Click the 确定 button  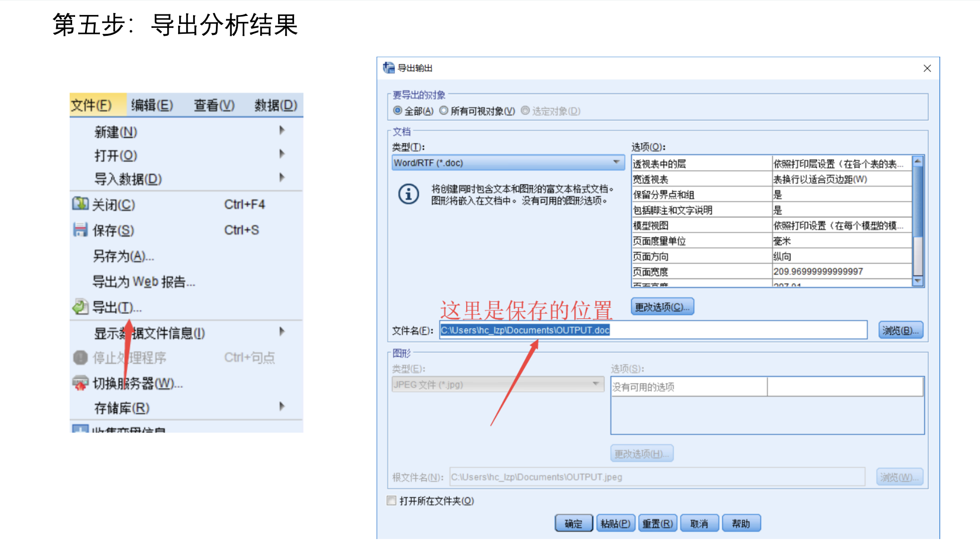(574, 523)
